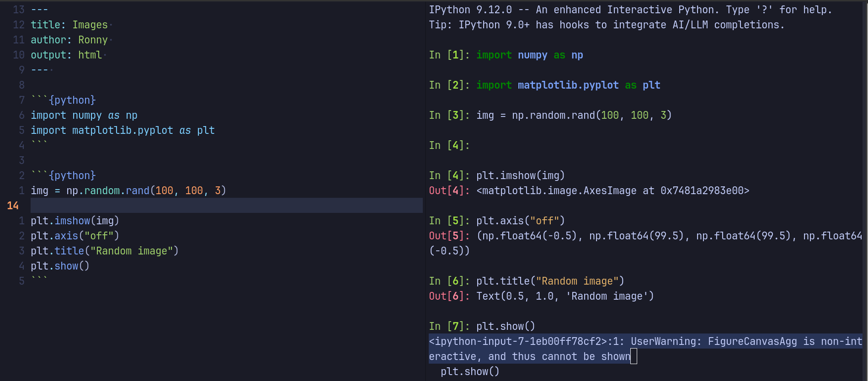Select the 'output: html' line in the editor
This screenshot has height=381, width=868.
[66, 55]
